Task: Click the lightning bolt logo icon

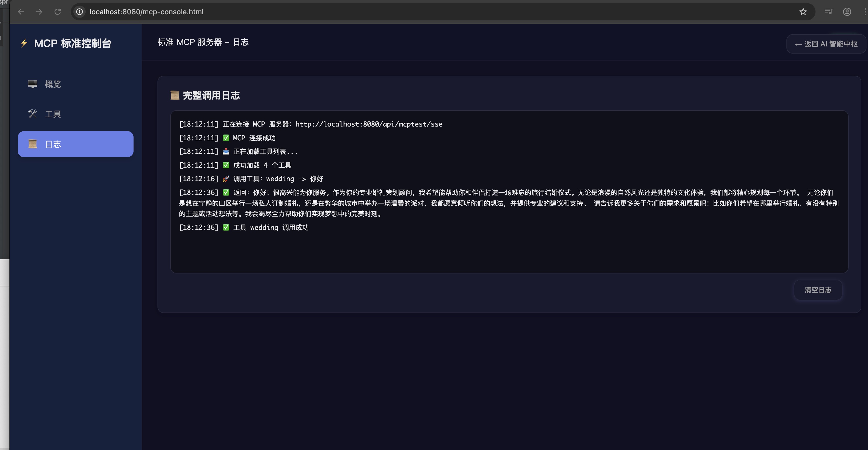Action: coord(24,43)
